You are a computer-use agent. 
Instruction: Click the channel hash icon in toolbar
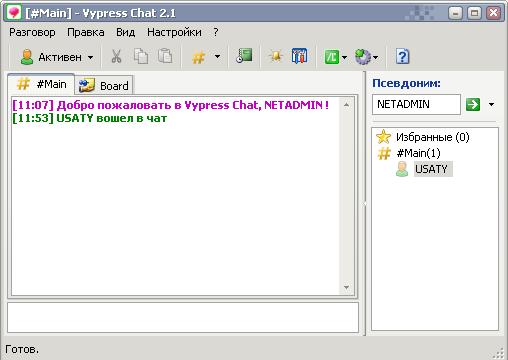pyautogui.click(x=198, y=57)
